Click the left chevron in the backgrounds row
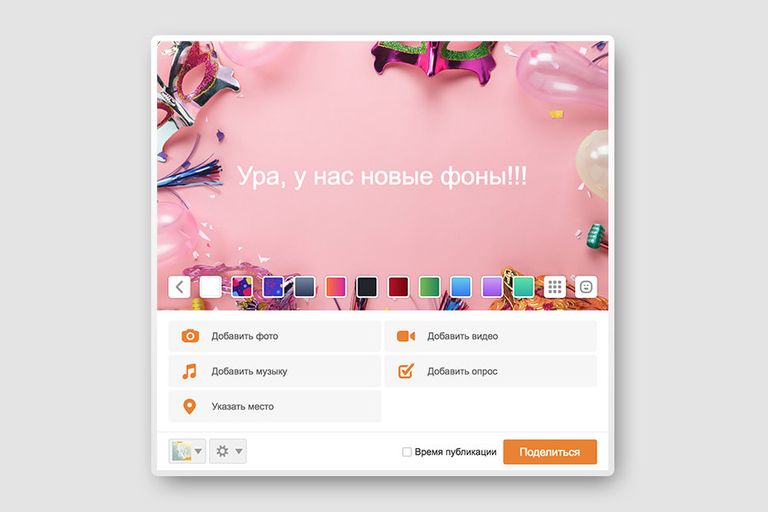Viewport: 768px width, 512px height. tap(179, 287)
